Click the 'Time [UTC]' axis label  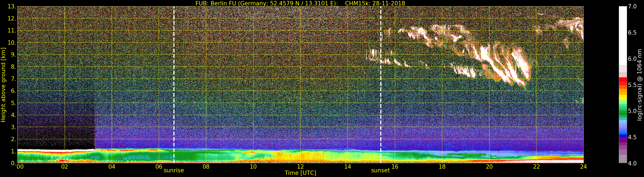click(x=300, y=173)
